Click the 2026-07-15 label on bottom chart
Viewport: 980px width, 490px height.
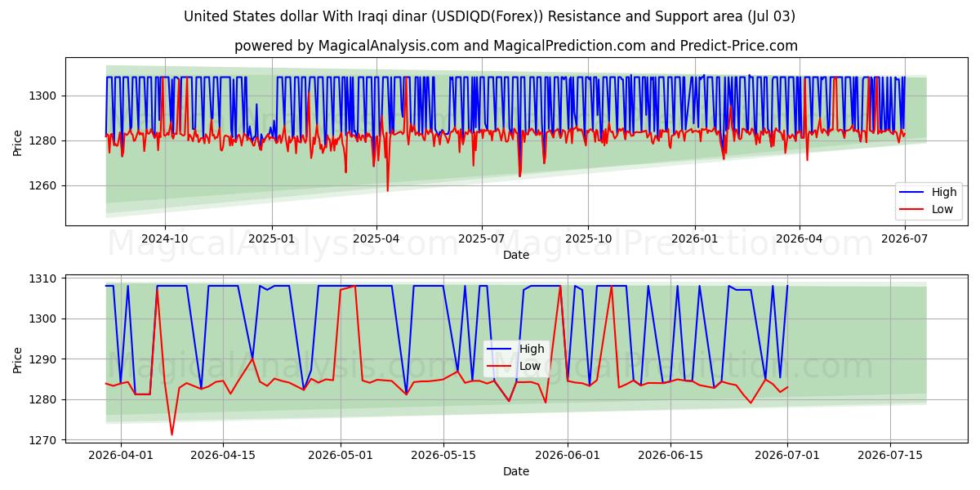click(890, 455)
